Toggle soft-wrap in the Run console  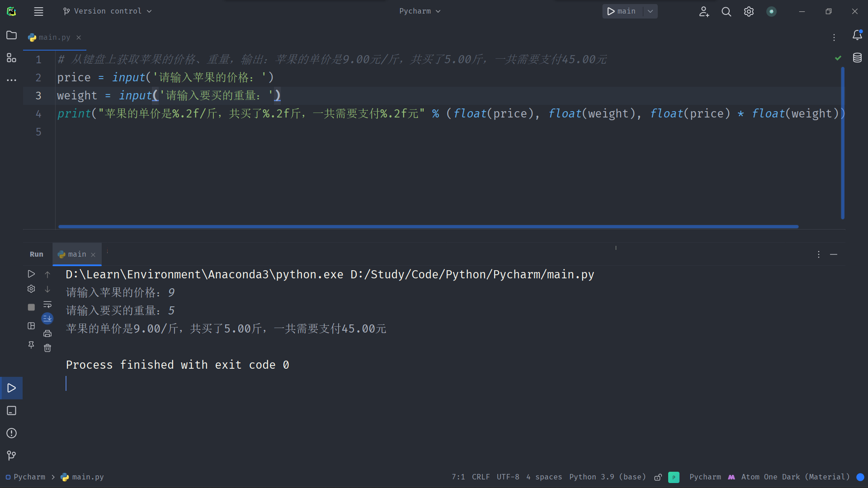[x=47, y=305]
